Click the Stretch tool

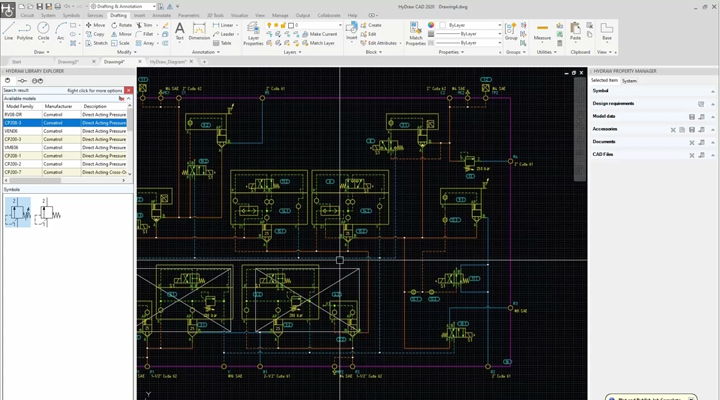click(x=96, y=43)
